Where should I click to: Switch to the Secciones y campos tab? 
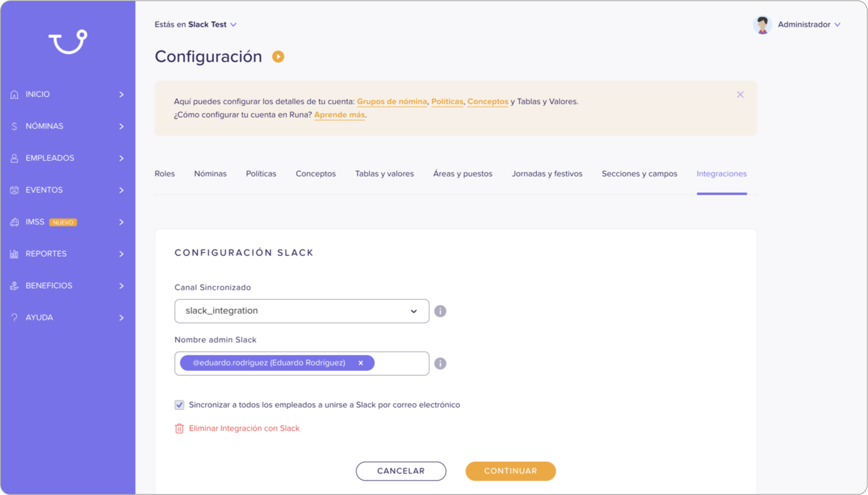[x=640, y=174]
